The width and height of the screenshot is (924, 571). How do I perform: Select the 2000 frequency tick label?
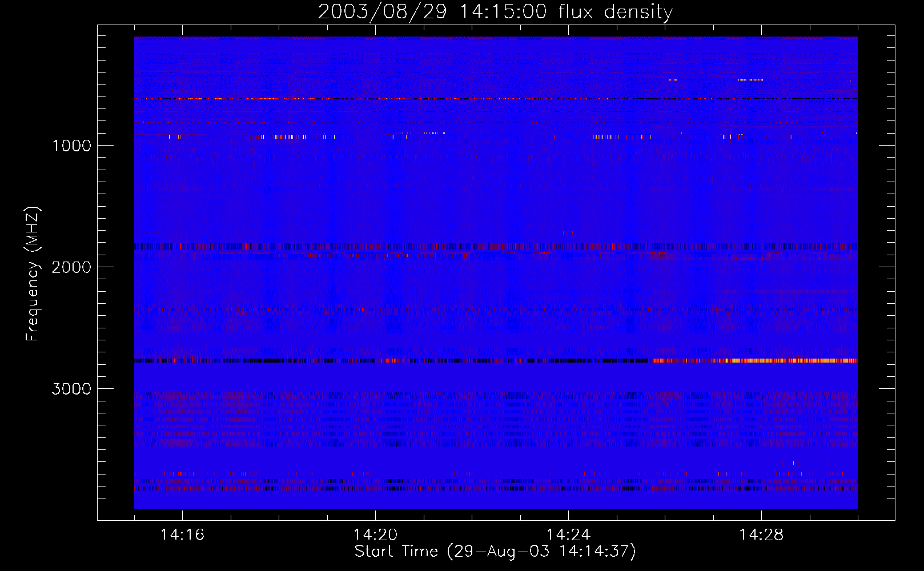click(x=71, y=267)
